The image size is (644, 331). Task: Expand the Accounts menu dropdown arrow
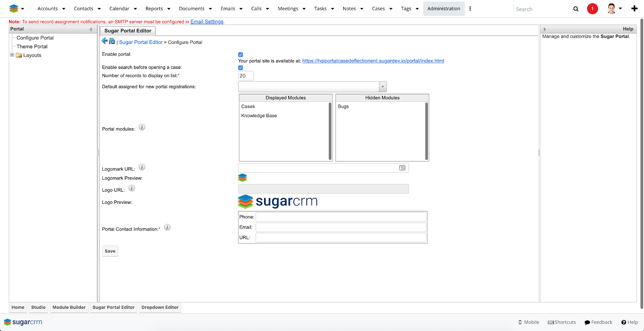64,9
